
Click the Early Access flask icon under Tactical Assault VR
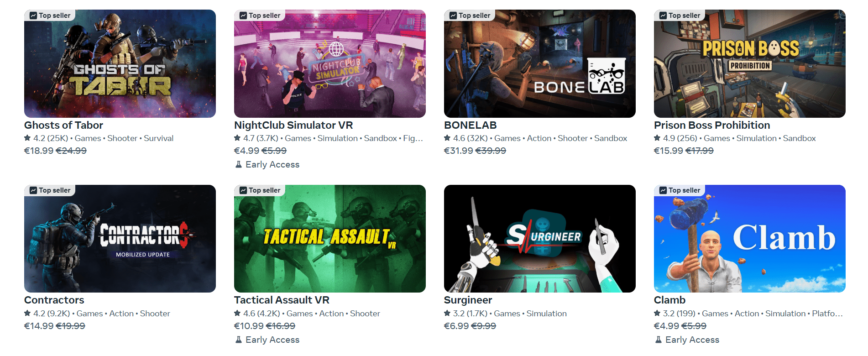pos(238,340)
